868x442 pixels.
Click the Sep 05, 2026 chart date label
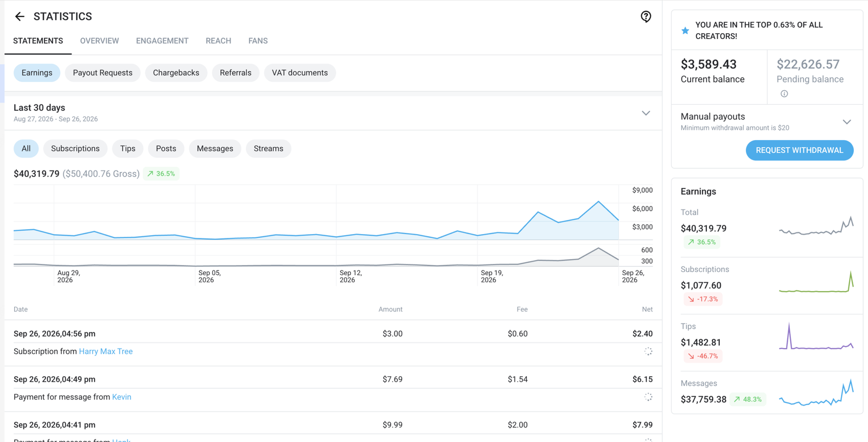[x=209, y=276]
